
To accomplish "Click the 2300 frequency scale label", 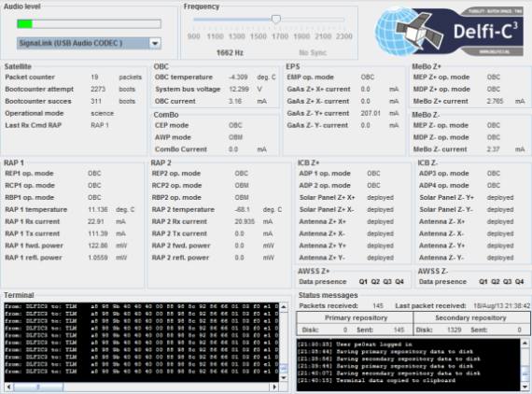I will (x=344, y=36).
